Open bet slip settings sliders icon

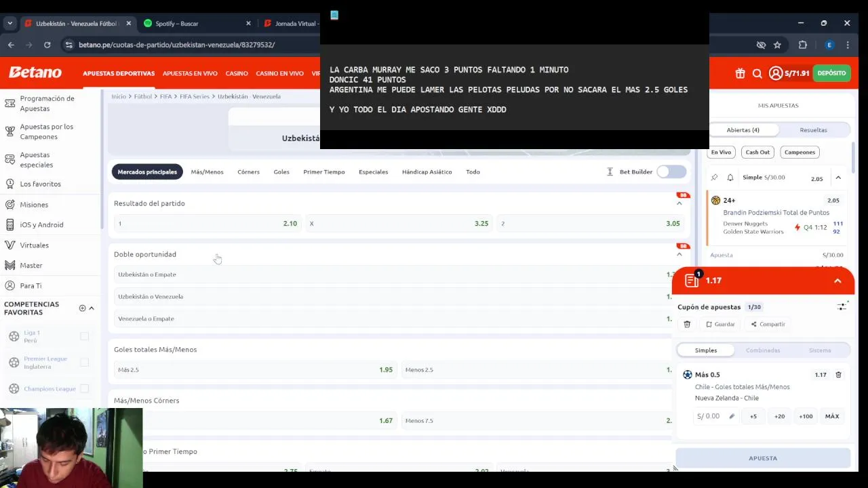pyautogui.click(x=842, y=306)
